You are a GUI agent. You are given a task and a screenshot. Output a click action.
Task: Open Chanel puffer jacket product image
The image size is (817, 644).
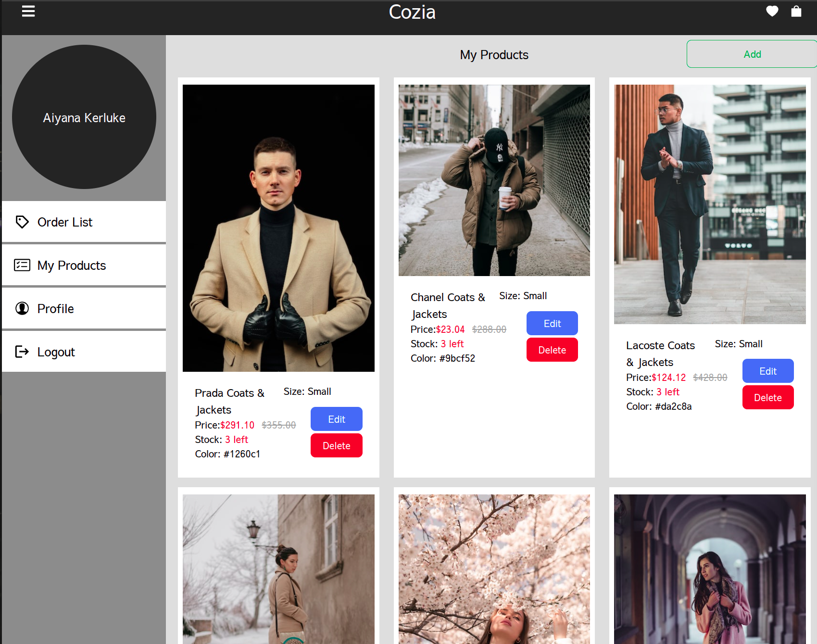click(x=494, y=180)
